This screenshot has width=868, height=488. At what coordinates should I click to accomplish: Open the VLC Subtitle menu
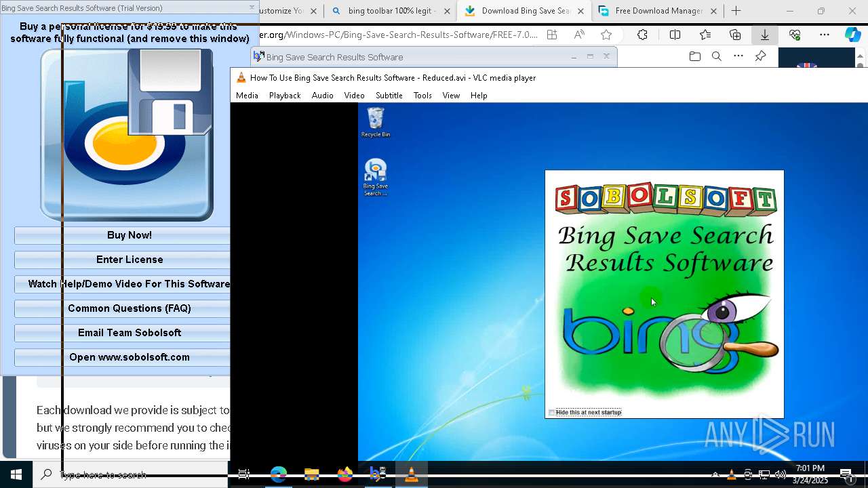(x=389, y=96)
